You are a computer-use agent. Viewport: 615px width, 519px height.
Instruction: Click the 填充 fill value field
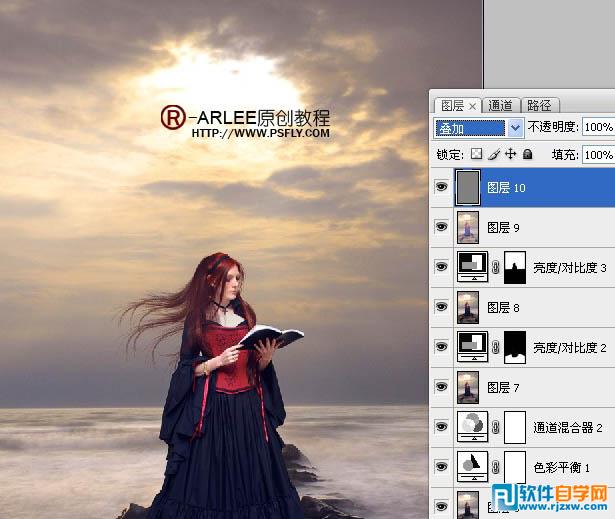pos(598,155)
